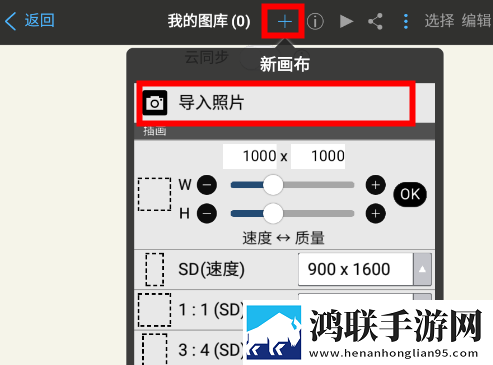Image resolution: width=493 pixels, height=365 pixels.
Task: Increase height with H plus button
Action: coord(376,213)
